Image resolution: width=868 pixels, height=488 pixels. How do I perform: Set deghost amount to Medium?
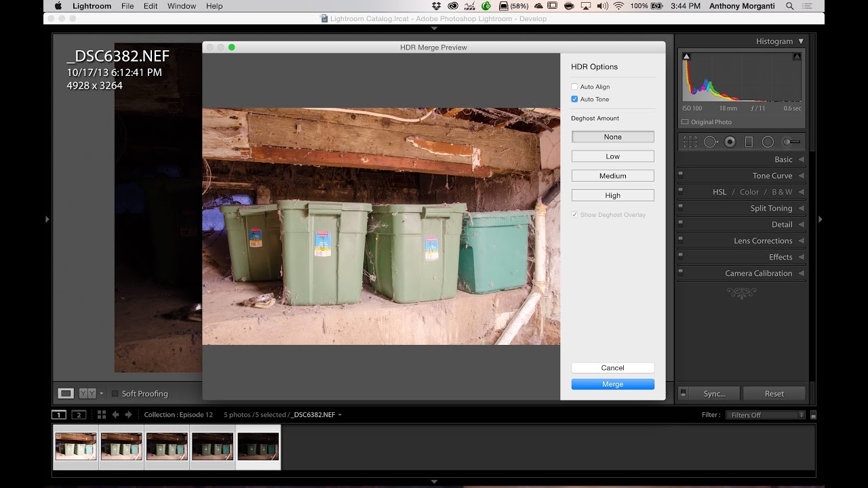coord(612,176)
